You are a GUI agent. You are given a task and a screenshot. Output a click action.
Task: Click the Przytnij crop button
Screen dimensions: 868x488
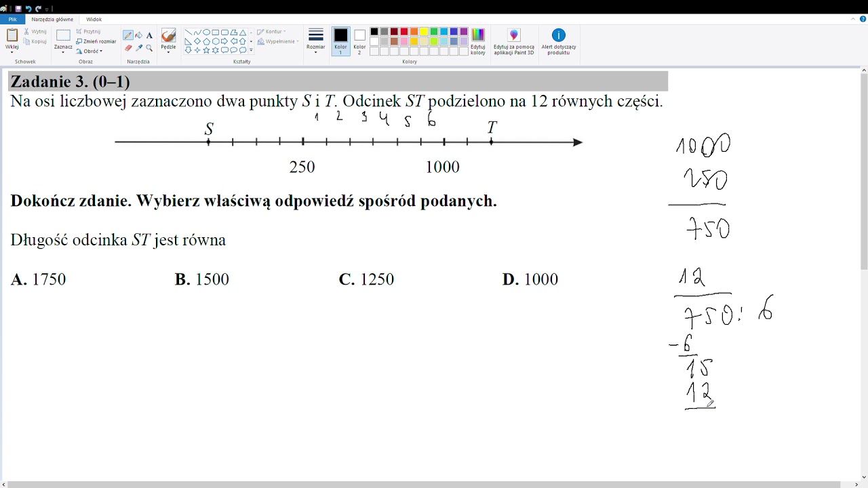pyautogui.click(x=88, y=32)
